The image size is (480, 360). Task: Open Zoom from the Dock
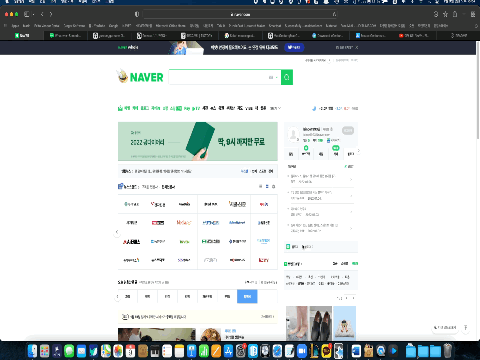point(302,351)
